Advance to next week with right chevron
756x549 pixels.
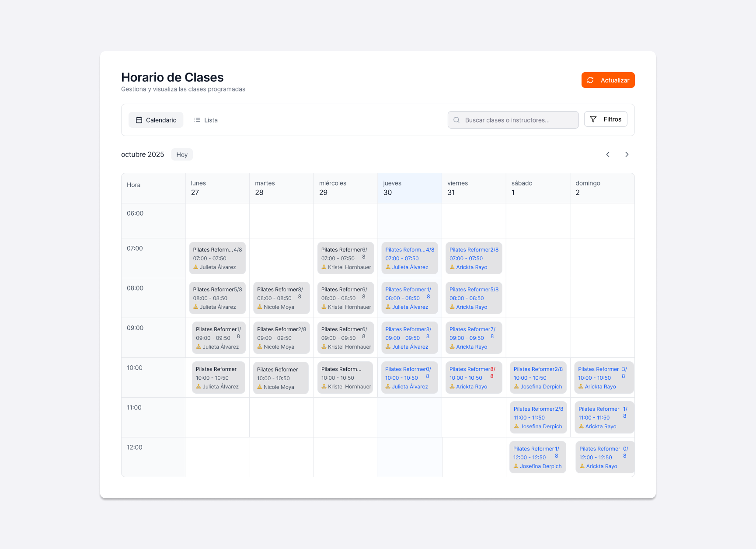pyautogui.click(x=627, y=154)
